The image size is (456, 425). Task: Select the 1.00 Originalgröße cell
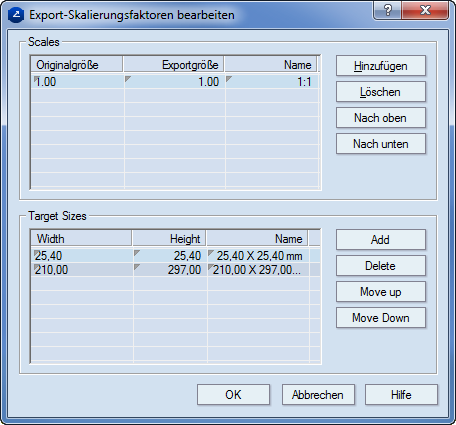click(x=78, y=82)
